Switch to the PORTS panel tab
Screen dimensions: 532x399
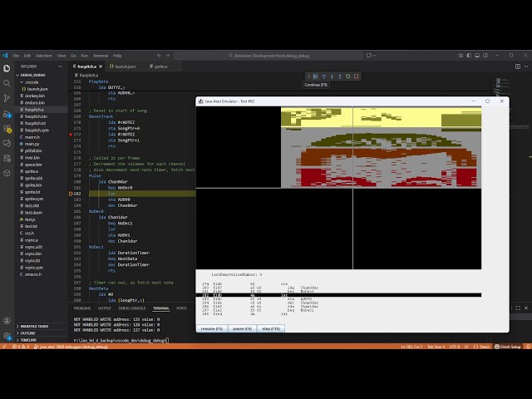coord(181,308)
